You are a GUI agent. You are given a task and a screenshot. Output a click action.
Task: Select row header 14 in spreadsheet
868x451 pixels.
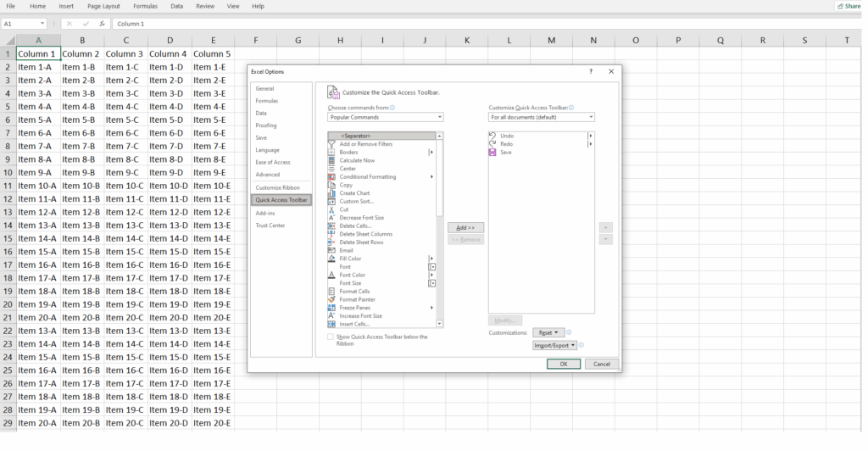(x=8, y=225)
